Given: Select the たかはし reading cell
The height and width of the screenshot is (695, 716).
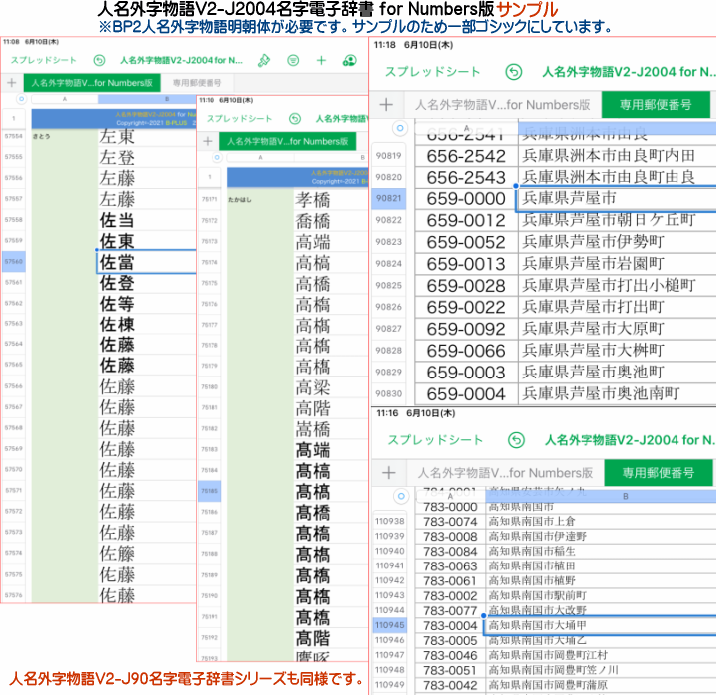Looking at the screenshot, I should (260, 200).
